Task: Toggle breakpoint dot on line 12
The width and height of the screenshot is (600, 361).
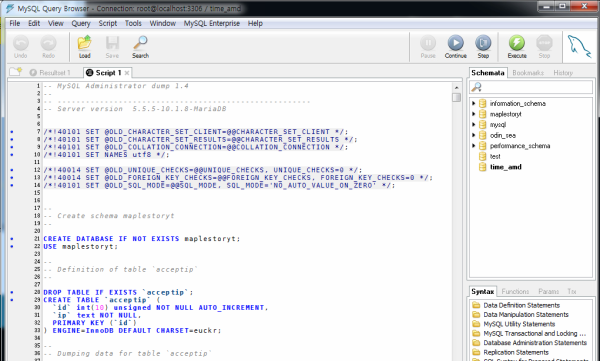Action: tap(12, 170)
